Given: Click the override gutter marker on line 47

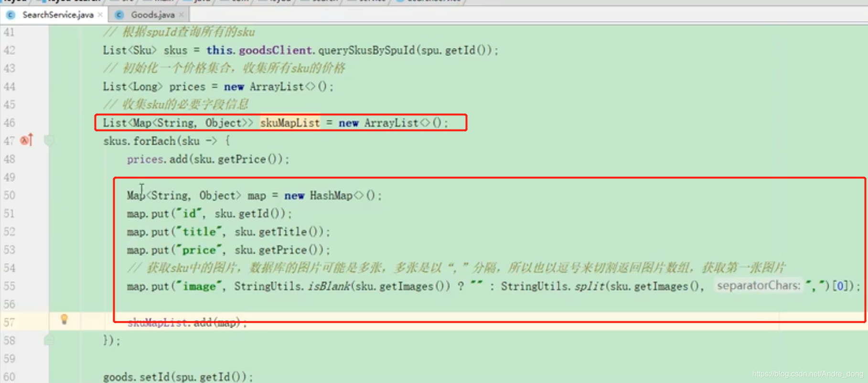Looking at the screenshot, I should [x=27, y=140].
